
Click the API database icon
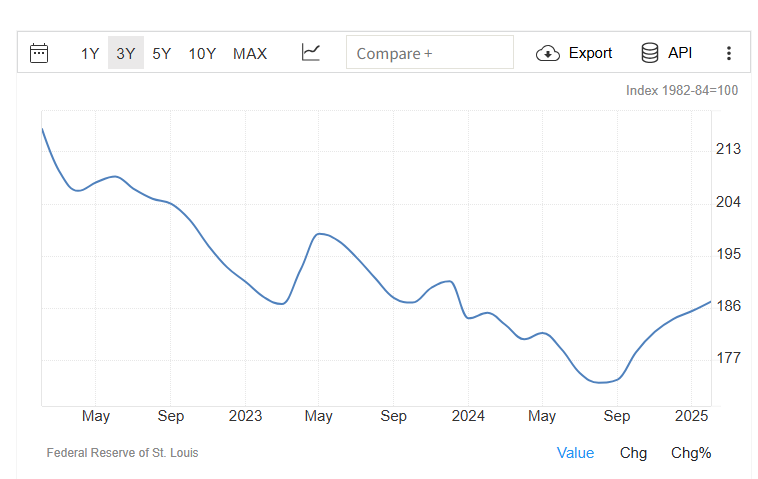click(x=650, y=53)
